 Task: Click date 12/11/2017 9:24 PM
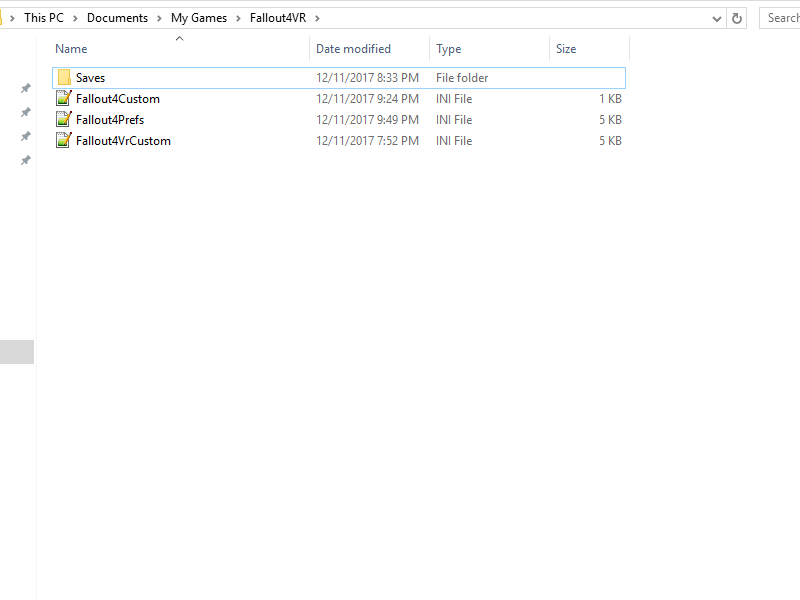click(x=367, y=98)
